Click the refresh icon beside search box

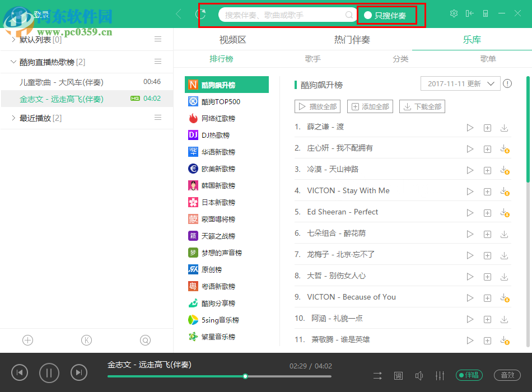[201, 14]
